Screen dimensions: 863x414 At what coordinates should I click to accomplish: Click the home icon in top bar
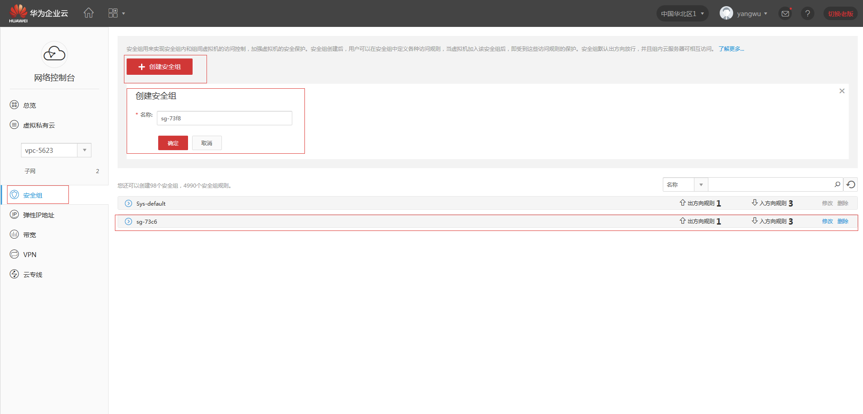pyautogui.click(x=88, y=13)
